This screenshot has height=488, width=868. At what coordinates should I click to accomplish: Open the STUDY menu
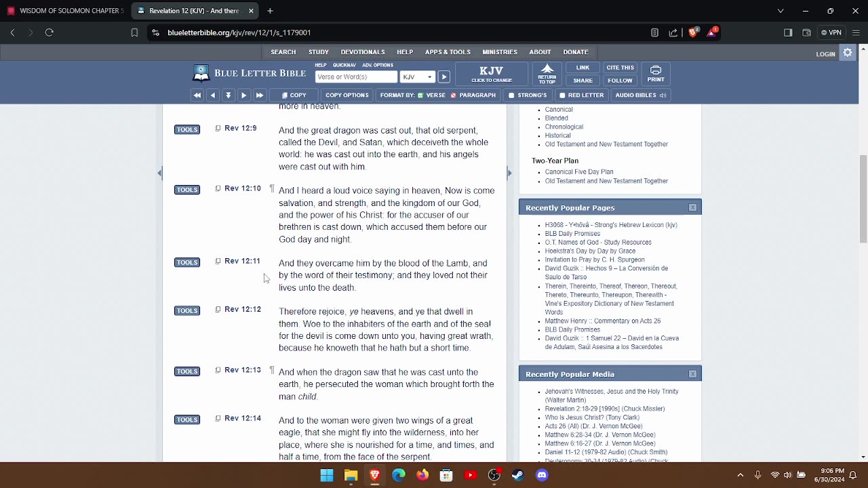[x=319, y=52]
